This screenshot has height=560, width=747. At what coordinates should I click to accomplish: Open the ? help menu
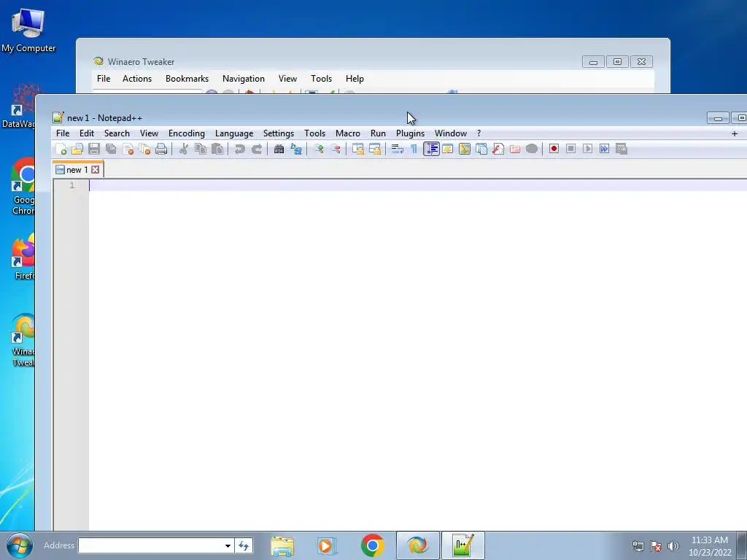[x=479, y=133]
